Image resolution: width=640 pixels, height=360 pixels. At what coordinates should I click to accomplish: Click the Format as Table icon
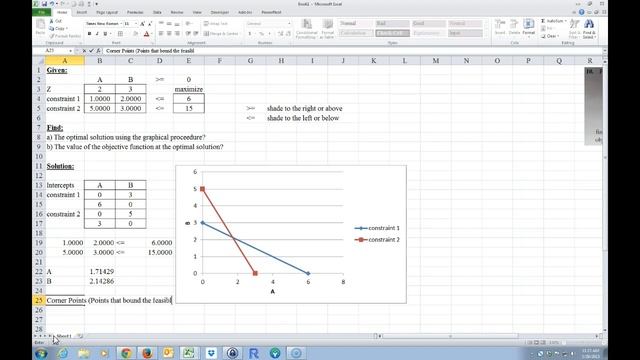pos(327,24)
